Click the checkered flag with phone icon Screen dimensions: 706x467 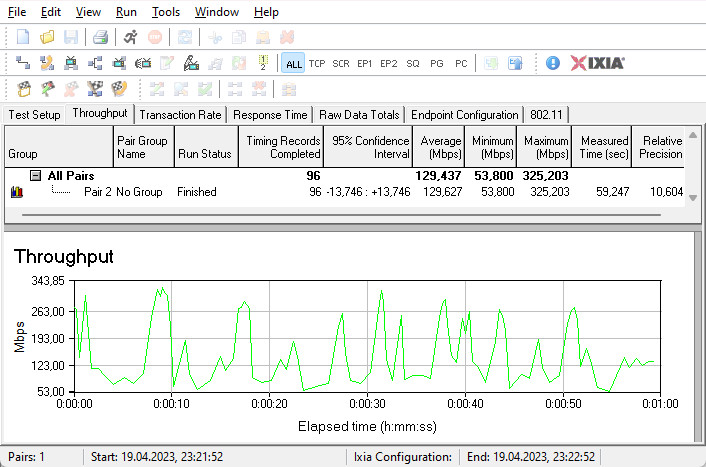pyautogui.click(x=119, y=89)
